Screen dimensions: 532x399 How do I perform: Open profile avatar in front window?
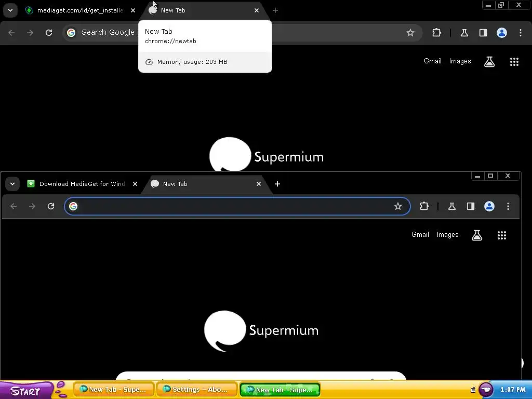click(x=489, y=206)
